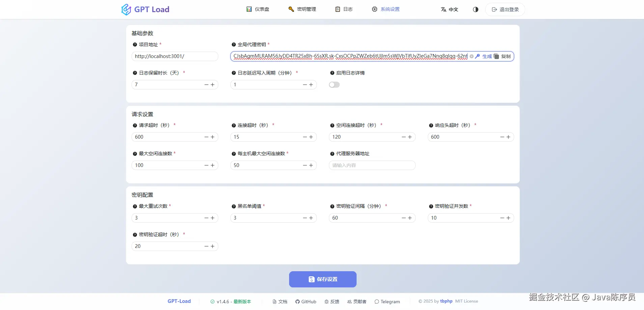Open the 贡献者 contributors footer link
The height and width of the screenshot is (310, 644).
click(x=357, y=302)
